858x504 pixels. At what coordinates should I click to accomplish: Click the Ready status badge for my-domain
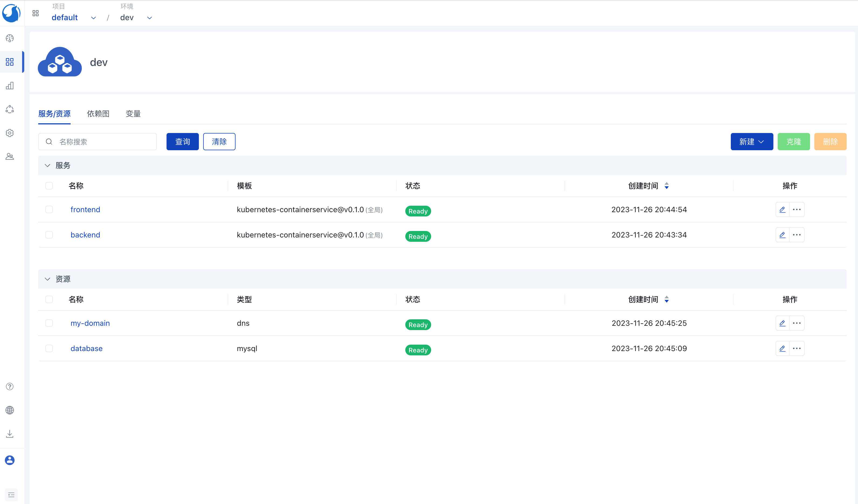[418, 325]
